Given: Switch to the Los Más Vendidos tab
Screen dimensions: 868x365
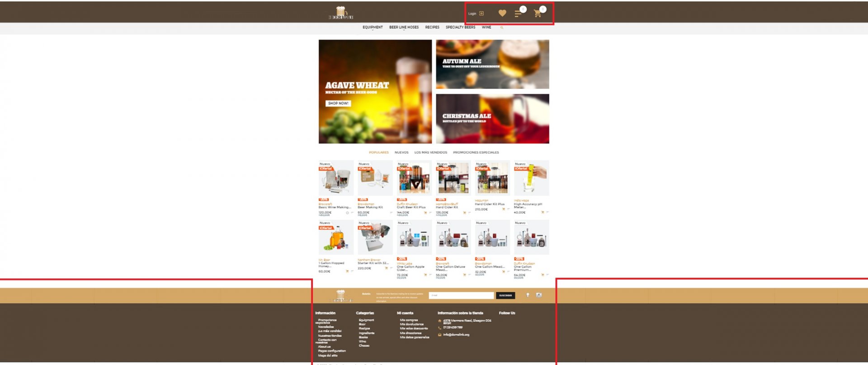Looking at the screenshot, I should pyautogui.click(x=430, y=152).
